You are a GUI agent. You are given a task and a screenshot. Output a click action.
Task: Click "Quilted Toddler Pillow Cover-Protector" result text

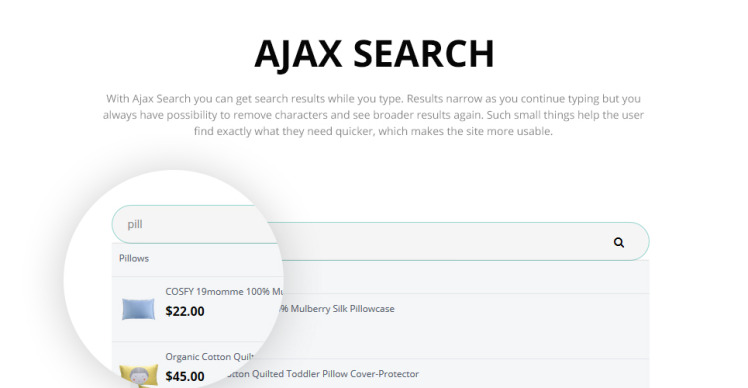(x=322, y=374)
